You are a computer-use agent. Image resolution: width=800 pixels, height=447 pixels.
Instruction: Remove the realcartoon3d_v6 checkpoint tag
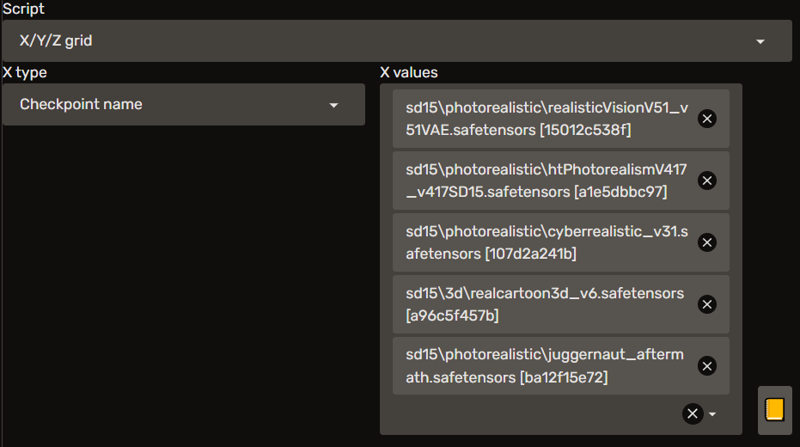pos(707,304)
